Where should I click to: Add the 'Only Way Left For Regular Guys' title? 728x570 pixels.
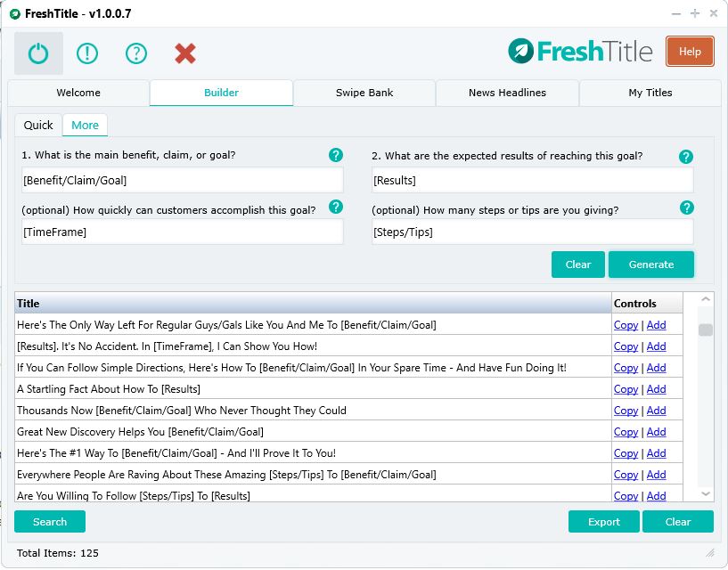coord(657,325)
